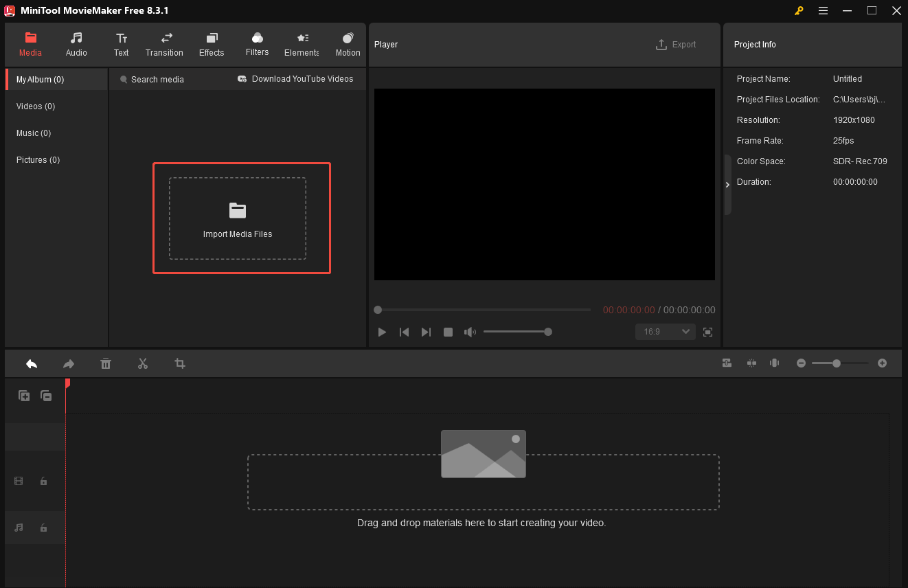Click the Delete (trash) icon
Image resolution: width=908 pixels, height=588 pixels.
point(106,363)
